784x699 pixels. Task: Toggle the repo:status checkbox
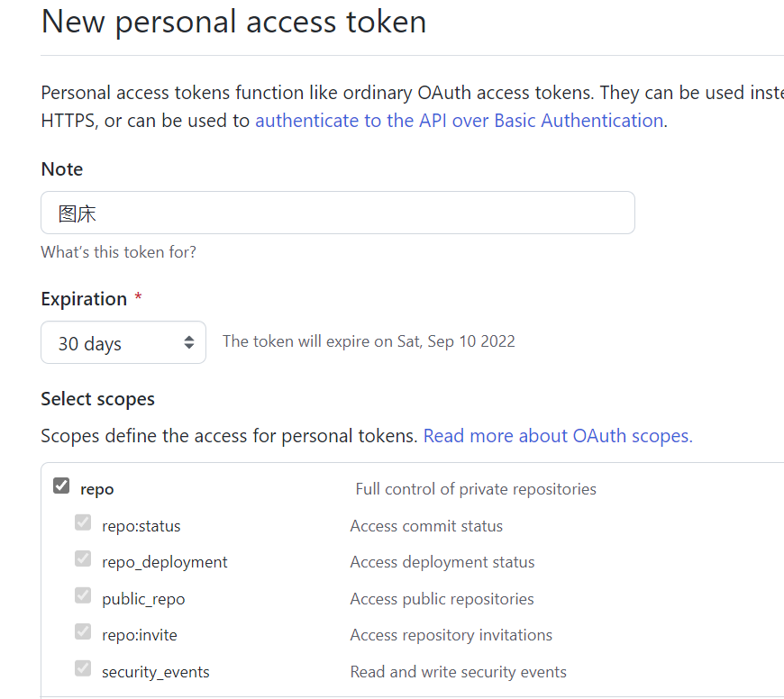[83, 522]
